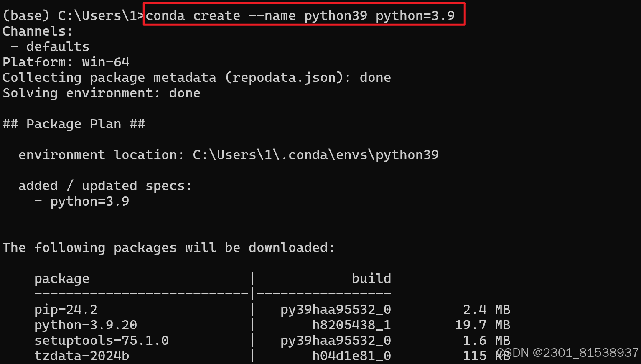This screenshot has width=641, height=364.
Task: Select the '## Package Plan ##' heading
Action: [x=74, y=124]
